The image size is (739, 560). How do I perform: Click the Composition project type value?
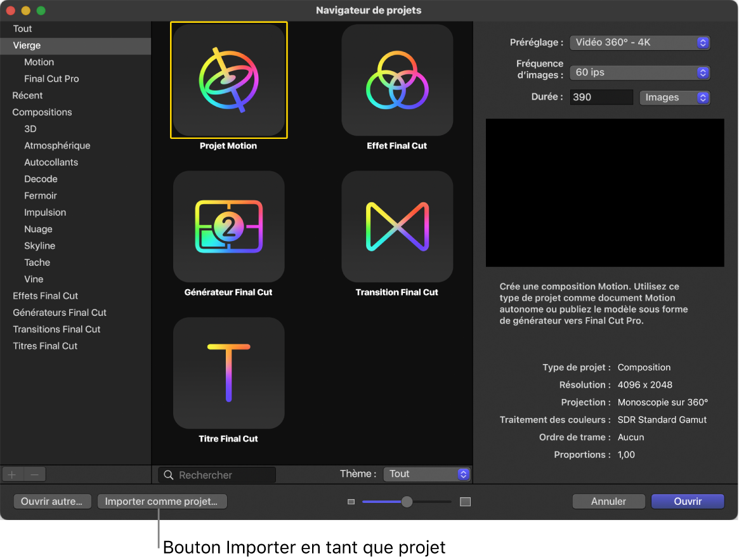click(x=644, y=367)
